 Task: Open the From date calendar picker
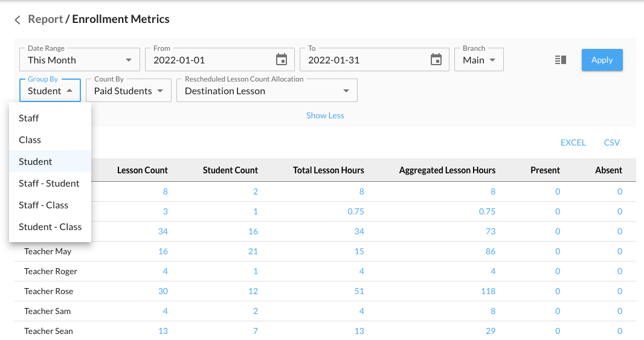pos(282,60)
